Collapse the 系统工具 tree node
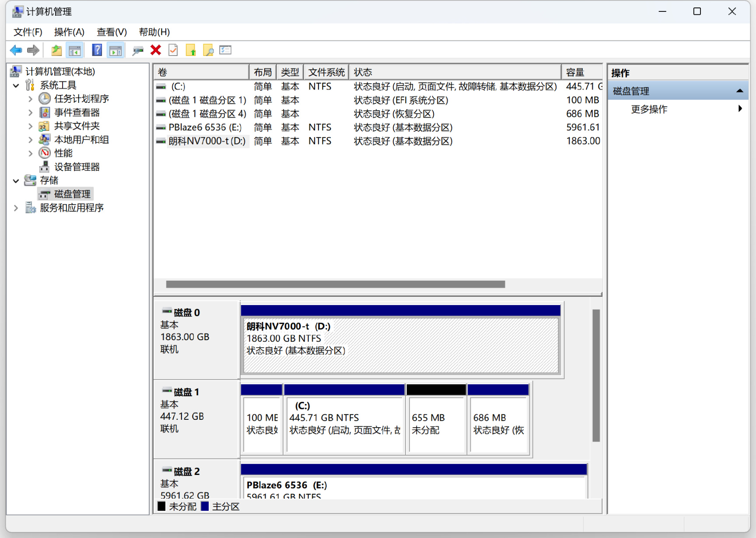 [16, 85]
